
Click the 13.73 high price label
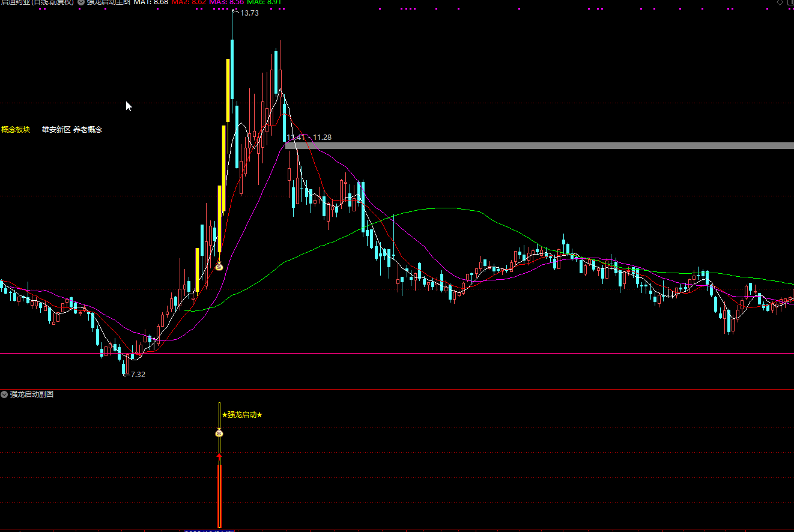[x=249, y=13]
